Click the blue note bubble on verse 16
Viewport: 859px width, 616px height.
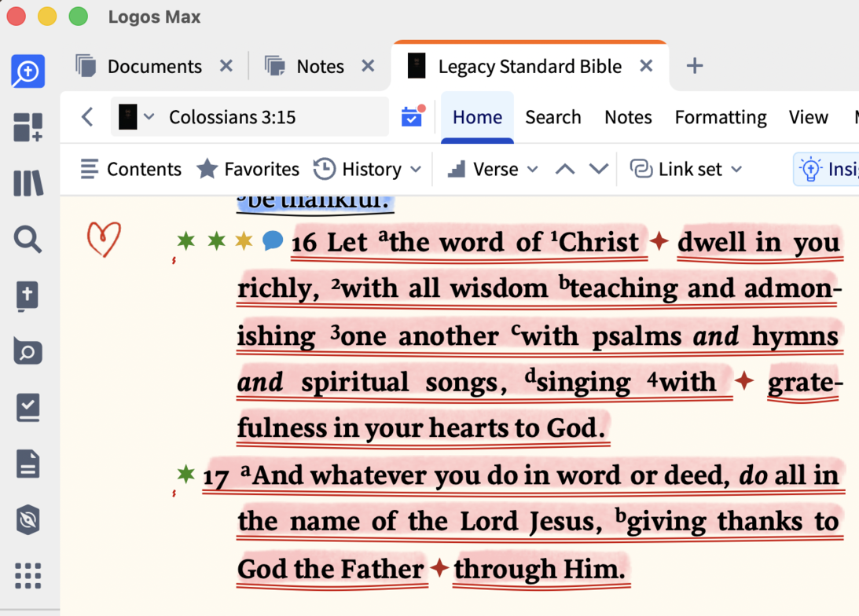(272, 240)
